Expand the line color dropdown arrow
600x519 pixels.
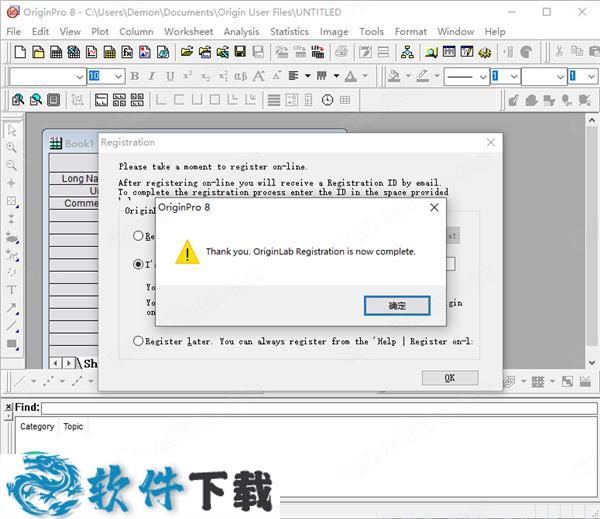(437, 76)
